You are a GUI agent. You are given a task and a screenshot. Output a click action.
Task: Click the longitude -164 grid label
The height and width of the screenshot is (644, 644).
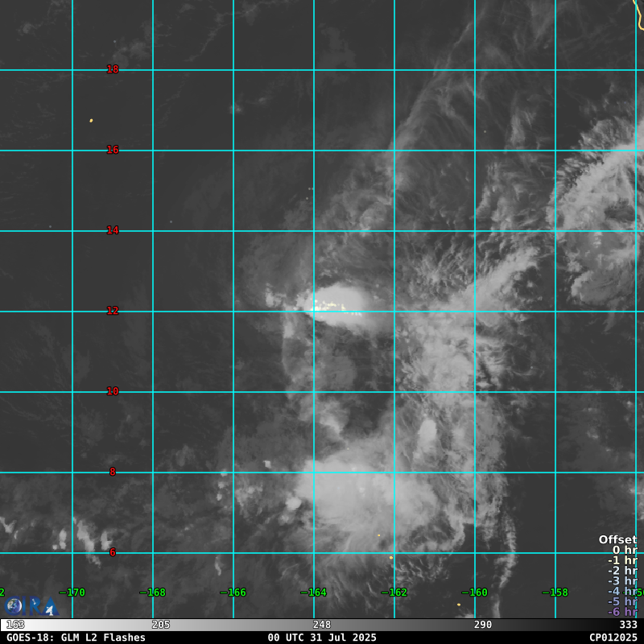(x=313, y=592)
